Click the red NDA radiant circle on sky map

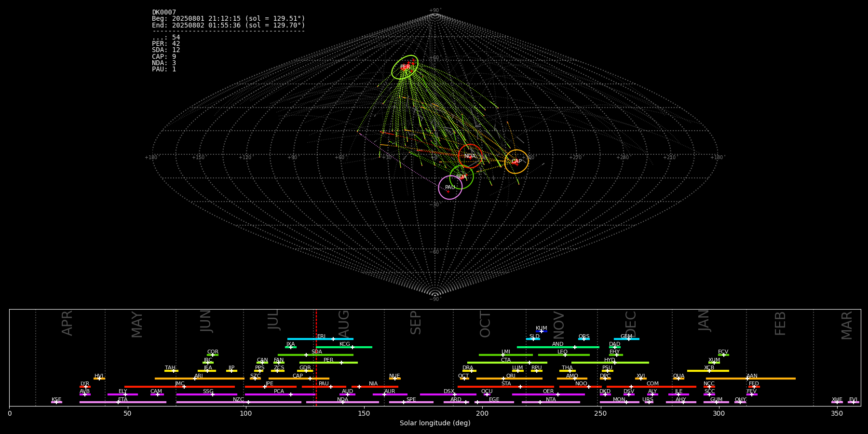(x=470, y=156)
